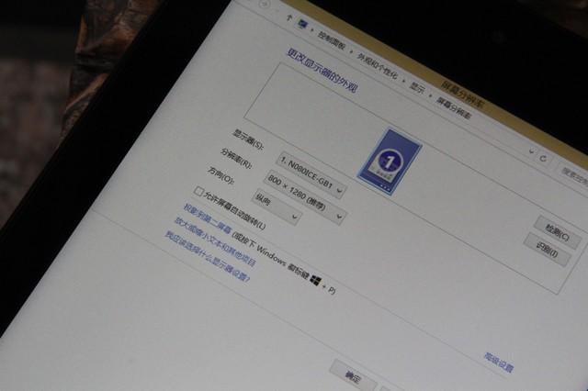Open the 高级设置 link
The width and height of the screenshot is (588, 391).
(x=498, y=362)
